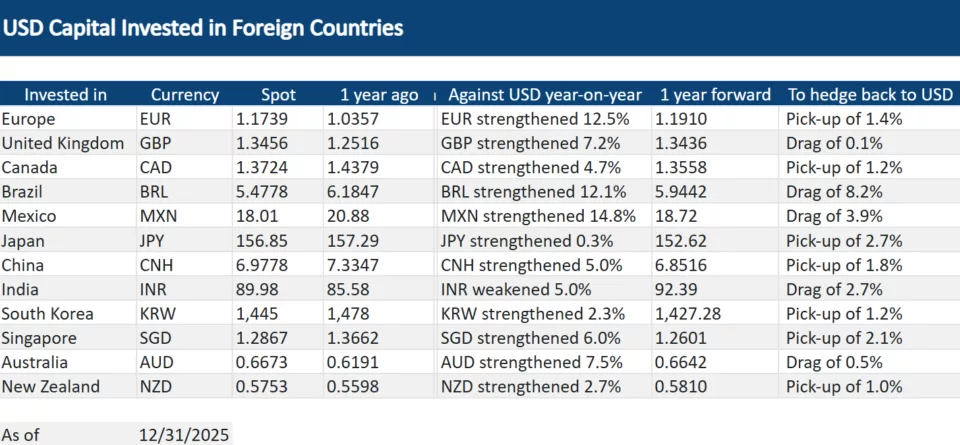Select the South Korea spot value 1,445
Viewport: 960px width, 445px height.
(255, 314)
